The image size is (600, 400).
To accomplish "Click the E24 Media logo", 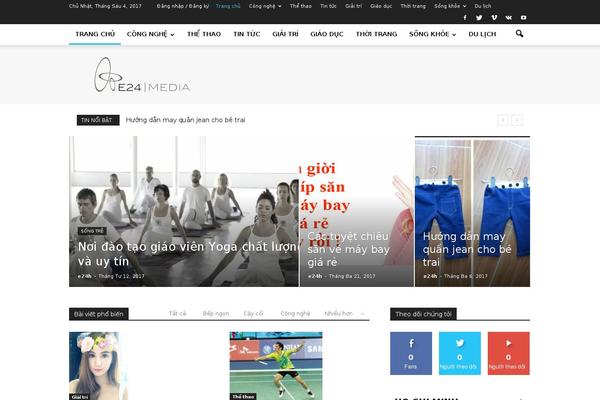I will pyautogui.click(x=142, y=75).
